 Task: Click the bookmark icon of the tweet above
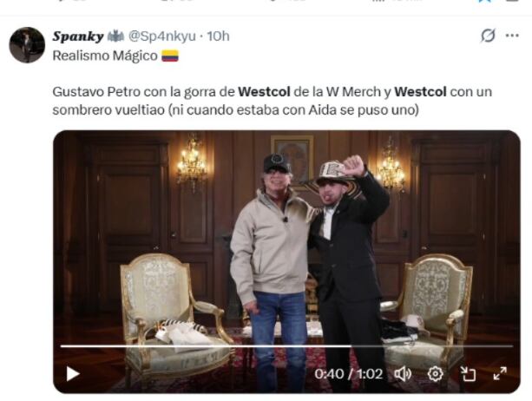pyautogui.click(x=484, y=2)
